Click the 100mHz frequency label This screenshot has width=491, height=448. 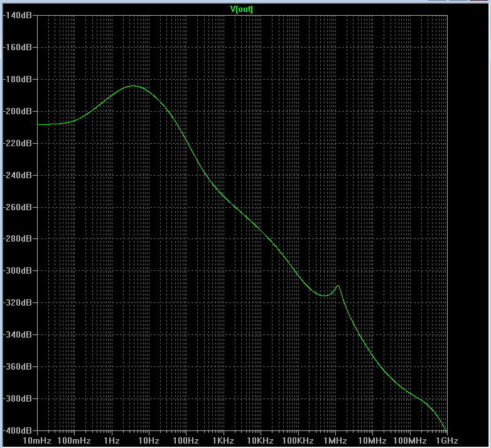coord(74,441)
